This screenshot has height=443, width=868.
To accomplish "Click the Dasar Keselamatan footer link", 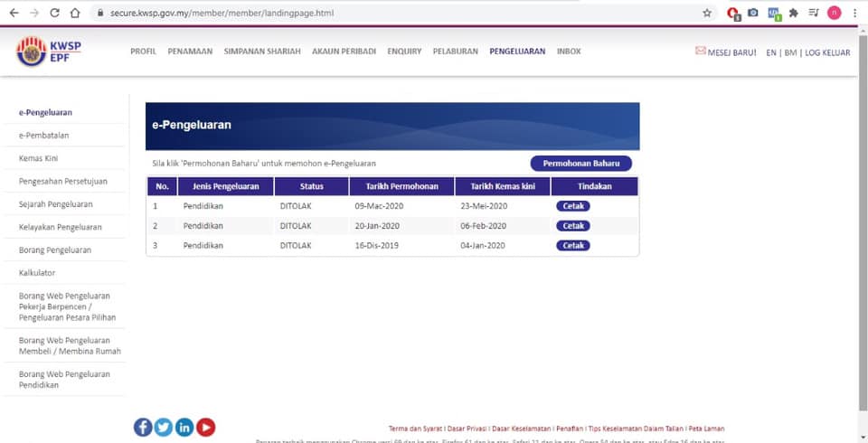I will point(522,429).
